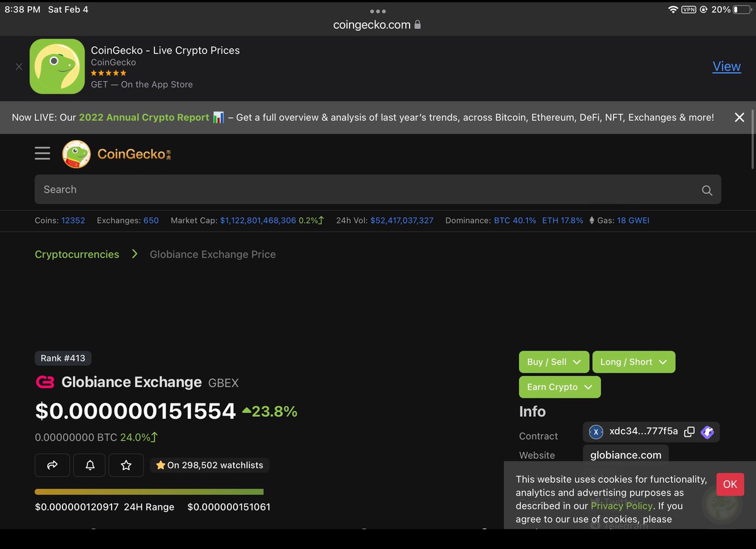Click the ETH 17.8% dominance link
This screenshot has width=756, height=549.
pos(563,220)
